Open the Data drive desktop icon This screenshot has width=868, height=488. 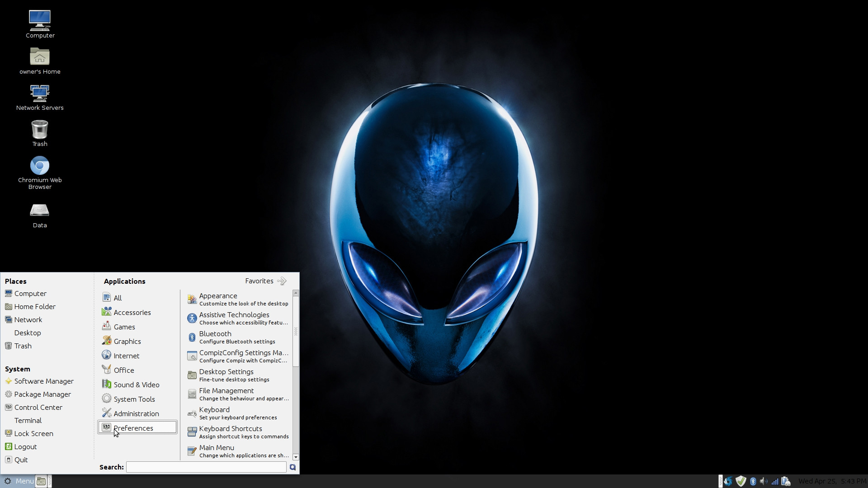point(40,215)
